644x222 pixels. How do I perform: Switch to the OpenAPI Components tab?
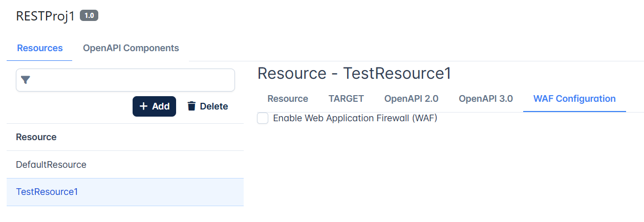pos(131,48)
